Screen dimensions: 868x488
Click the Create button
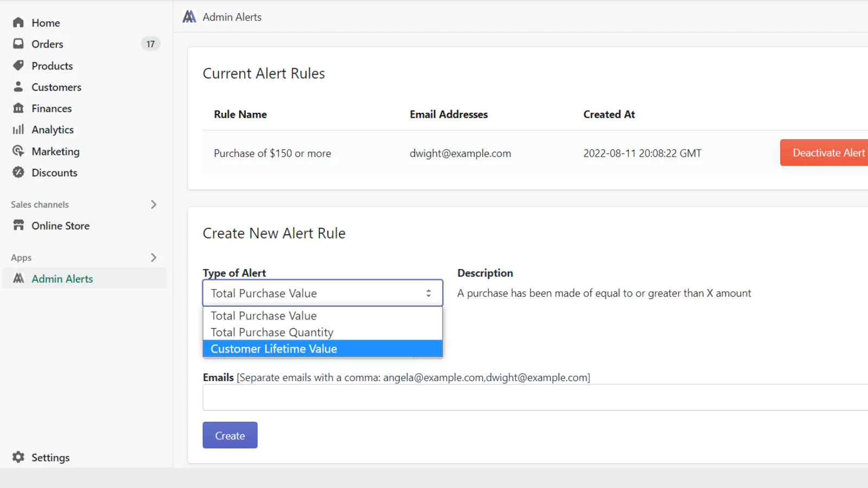pos(230,435)
